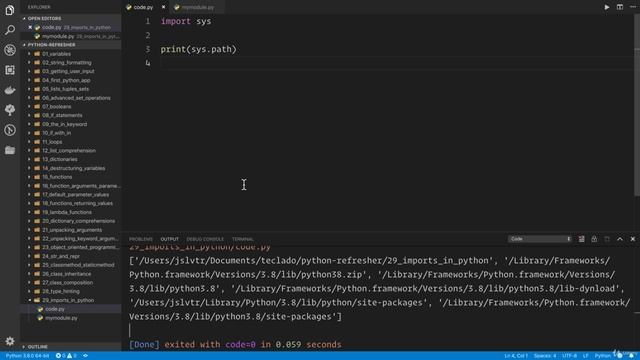Open the Extensions view in activity bar
The width and height of the screenshot is (640, 360).
[x=10, y=70]
